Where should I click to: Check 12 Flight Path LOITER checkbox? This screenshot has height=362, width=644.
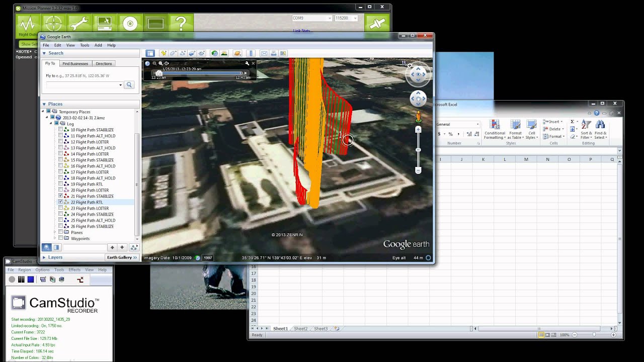[x=61, y=142]
